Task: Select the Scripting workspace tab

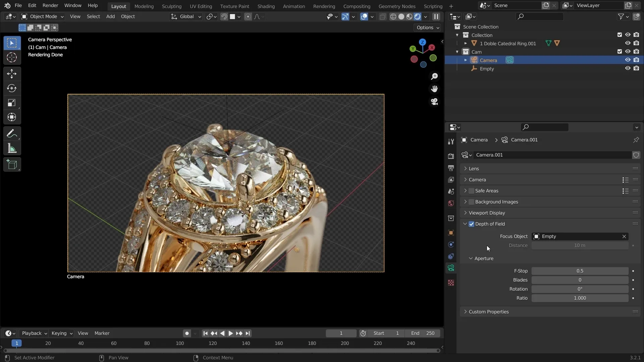Action: click(433, 6)
